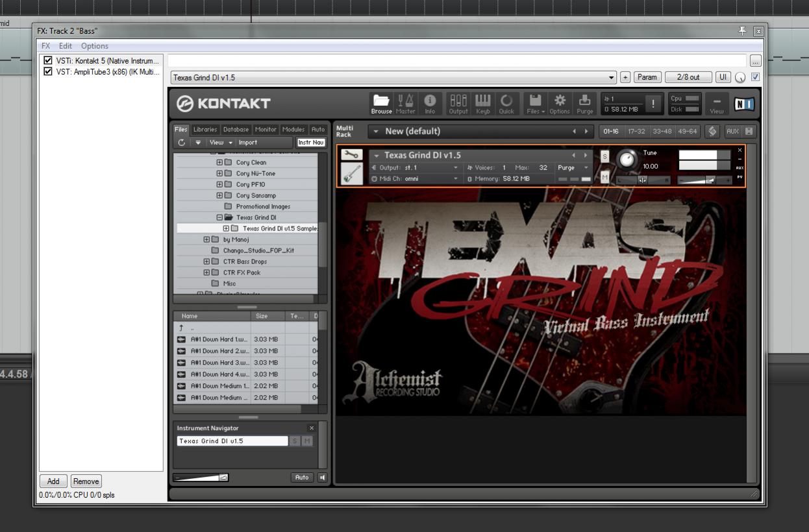Screen dimensions: 809x532
Task: Click the bass guitar instrument icon
Action: tap(352, 173)
